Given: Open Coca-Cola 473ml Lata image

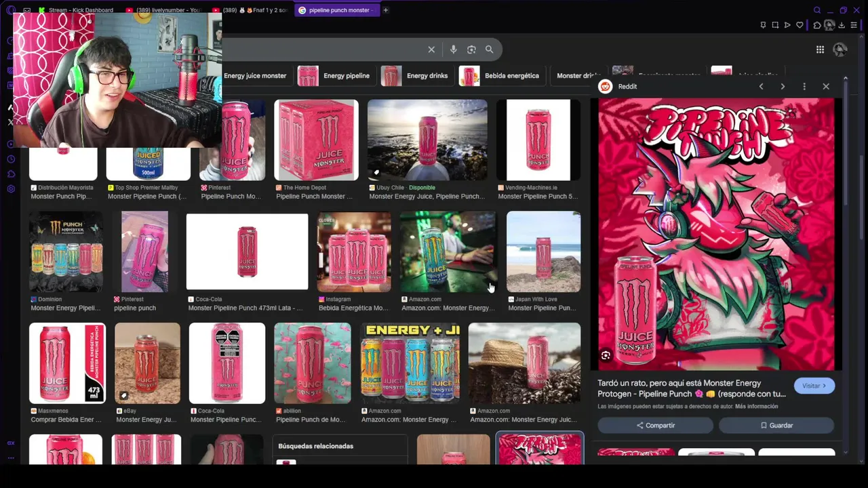Looking at the screenshot, I should (x=247, y=251).
